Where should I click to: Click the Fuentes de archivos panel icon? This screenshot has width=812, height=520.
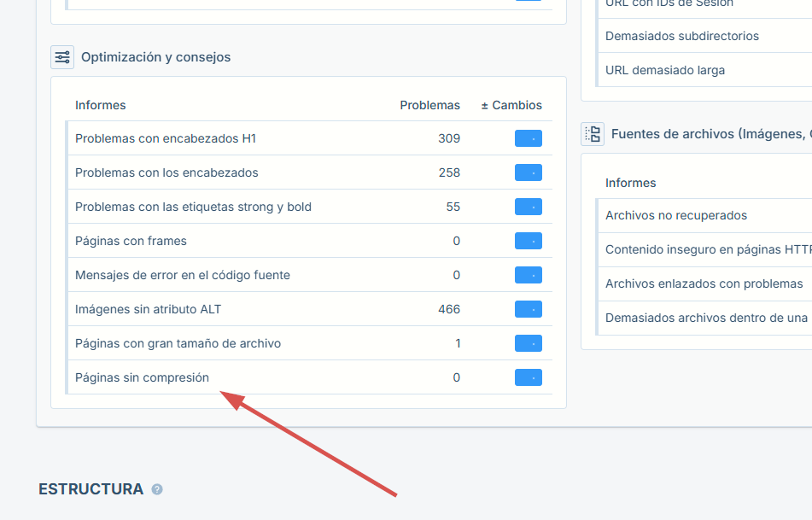point(593,133)
